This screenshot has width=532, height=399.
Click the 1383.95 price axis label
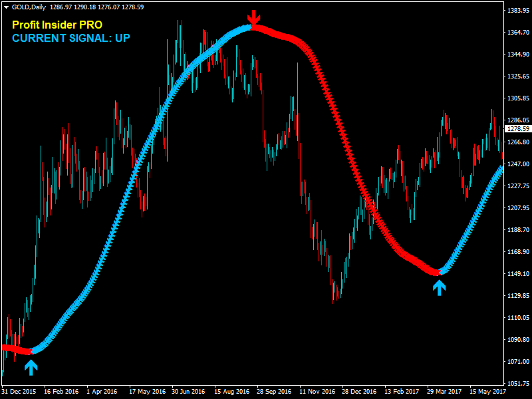tap(518, 11)
